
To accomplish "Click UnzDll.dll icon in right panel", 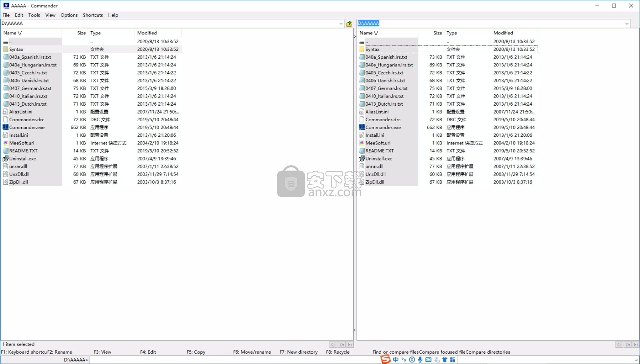I will [x=362, y=174].
